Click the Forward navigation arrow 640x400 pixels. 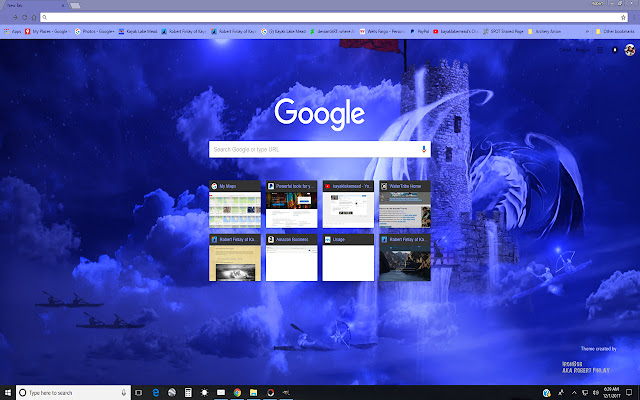(15, 18)
